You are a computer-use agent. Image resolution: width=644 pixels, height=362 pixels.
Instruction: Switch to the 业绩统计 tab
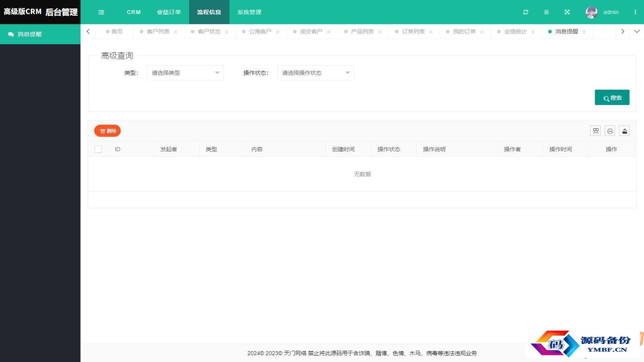click(x=516, y=31)
